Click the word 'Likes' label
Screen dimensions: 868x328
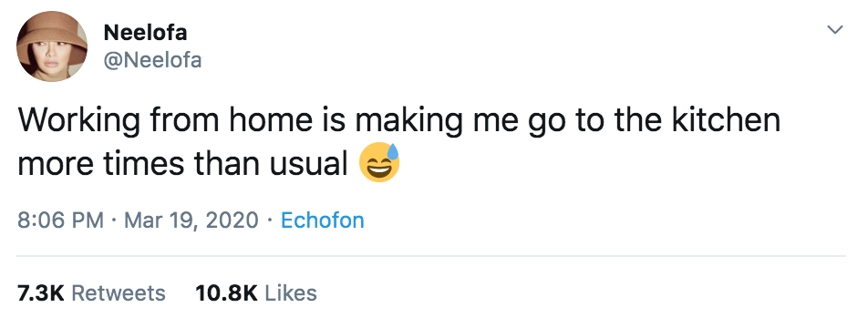(x=291, y=292)
